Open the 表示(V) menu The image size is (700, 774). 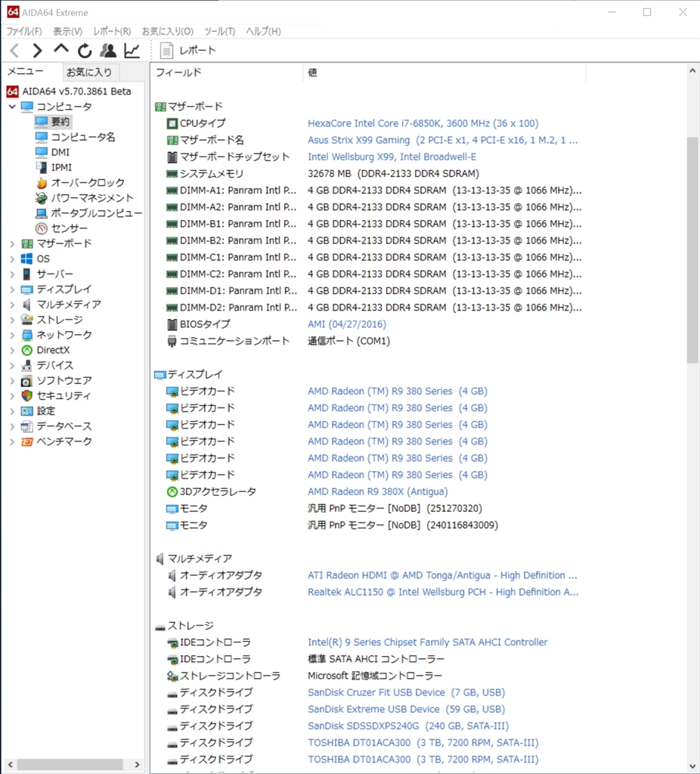point(67,31)
